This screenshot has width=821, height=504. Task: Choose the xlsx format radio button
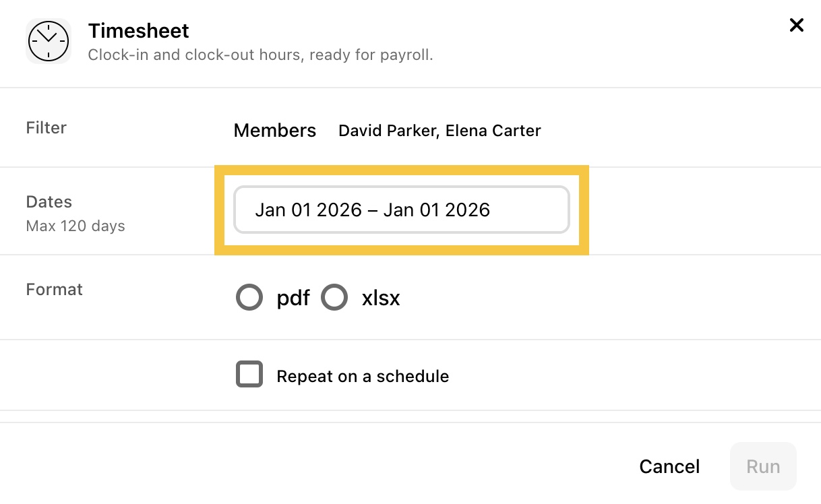pos(334,297)
